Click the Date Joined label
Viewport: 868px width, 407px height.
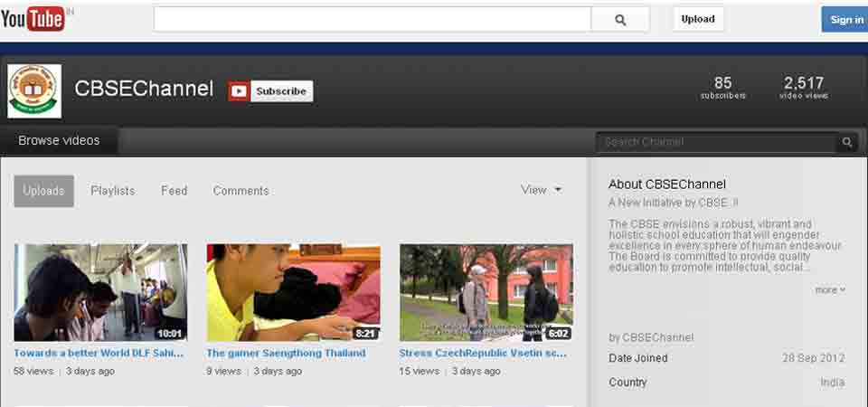click(x=637, y=358)
